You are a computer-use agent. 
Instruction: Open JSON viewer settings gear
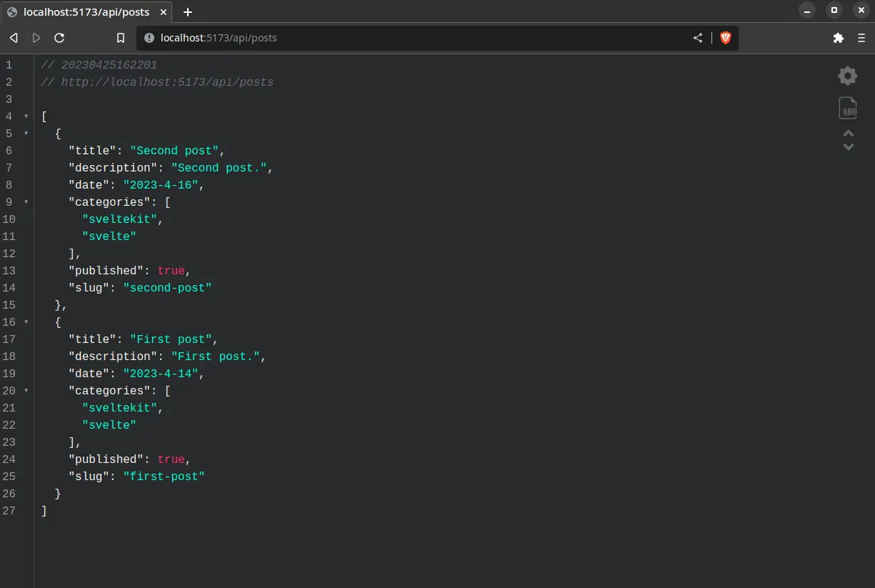[848, 76]
